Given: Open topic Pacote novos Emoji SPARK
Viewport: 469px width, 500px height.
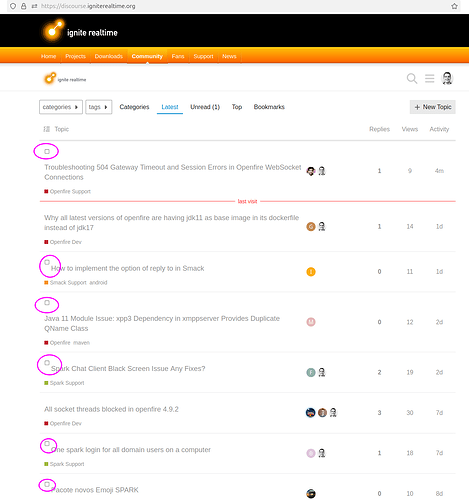Looking at the screenshot, I should pyautogui.click(x=95, y=490).
